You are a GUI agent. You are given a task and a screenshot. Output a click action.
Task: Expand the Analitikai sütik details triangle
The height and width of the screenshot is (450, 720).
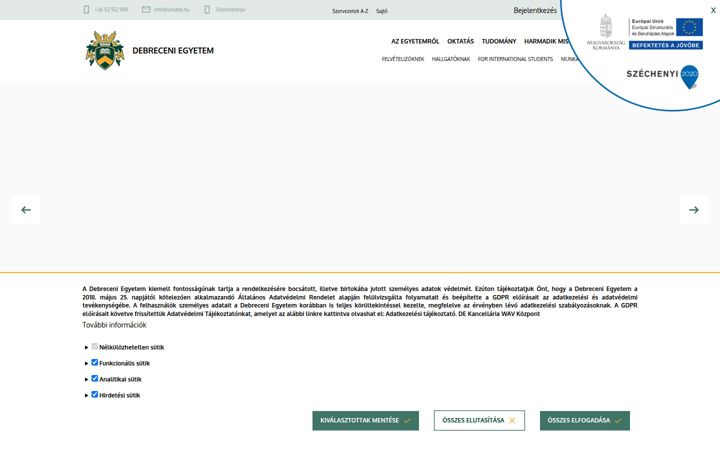click(x=86, y=380)
